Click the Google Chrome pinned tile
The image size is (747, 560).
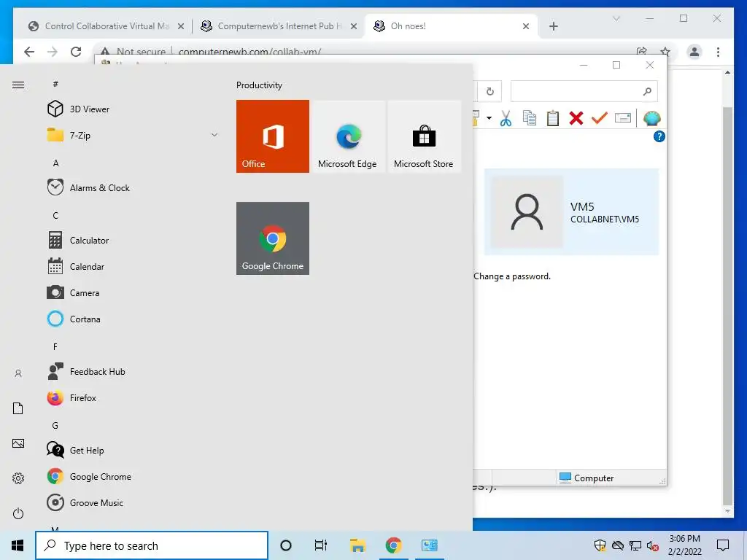point(273,238)
